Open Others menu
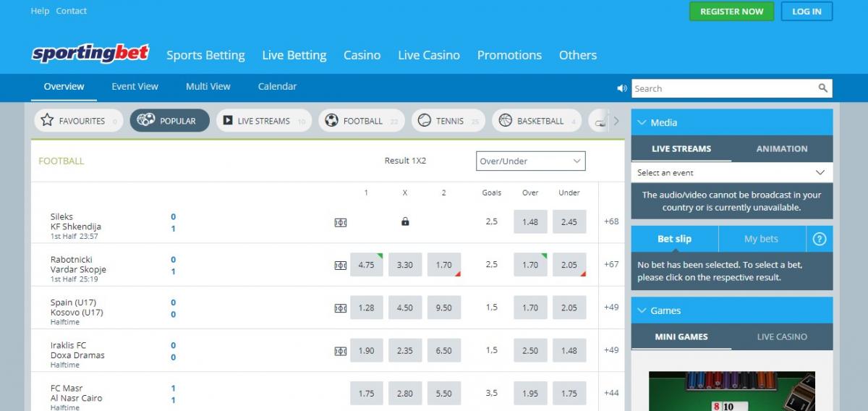This screenshot has height=411, width=868. 578,55
